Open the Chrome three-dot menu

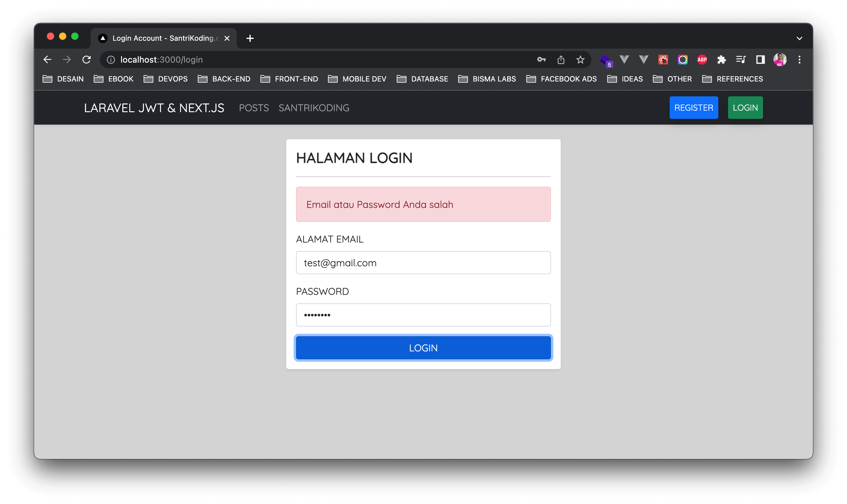tap(800, 60)
